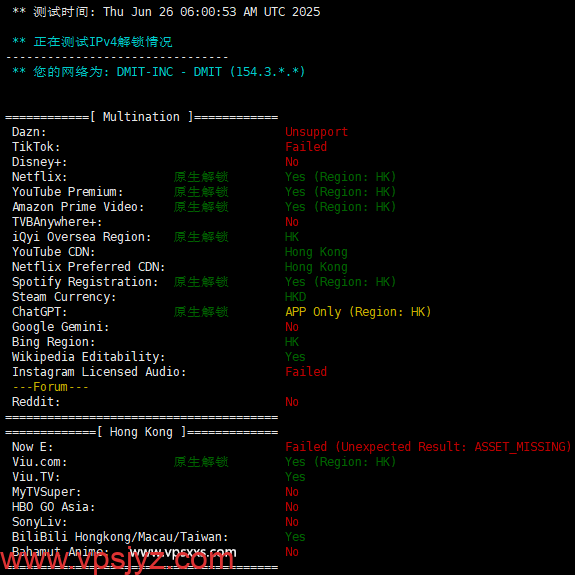
Task: Click the Netflix result Yes (Region: HK)
Action: click(341, 177)
